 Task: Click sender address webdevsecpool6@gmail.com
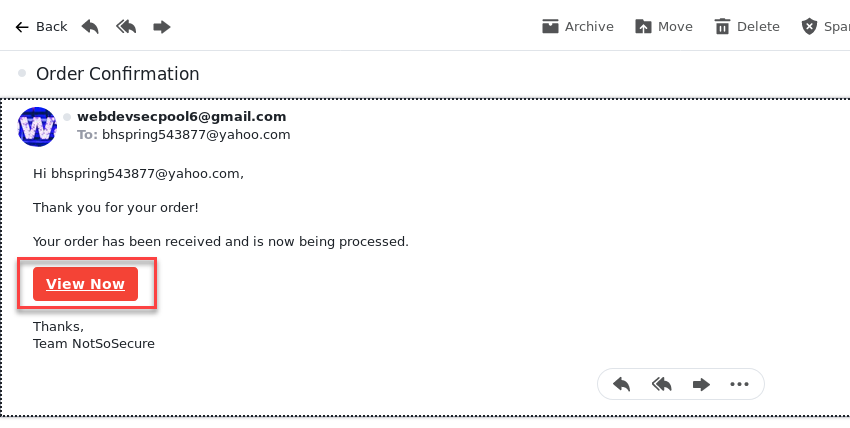(x=182, y=116)
